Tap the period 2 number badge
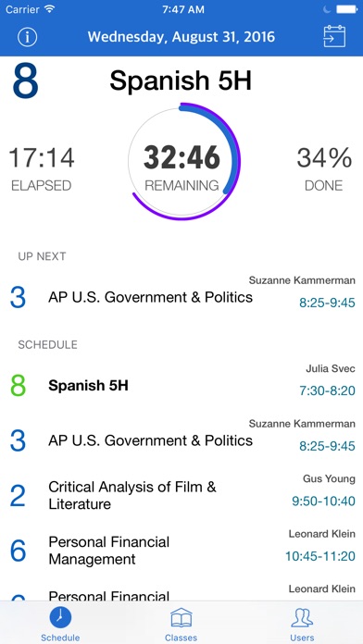Screen dimensions: 363x644 pyautogui.click(x=19, y=495)
